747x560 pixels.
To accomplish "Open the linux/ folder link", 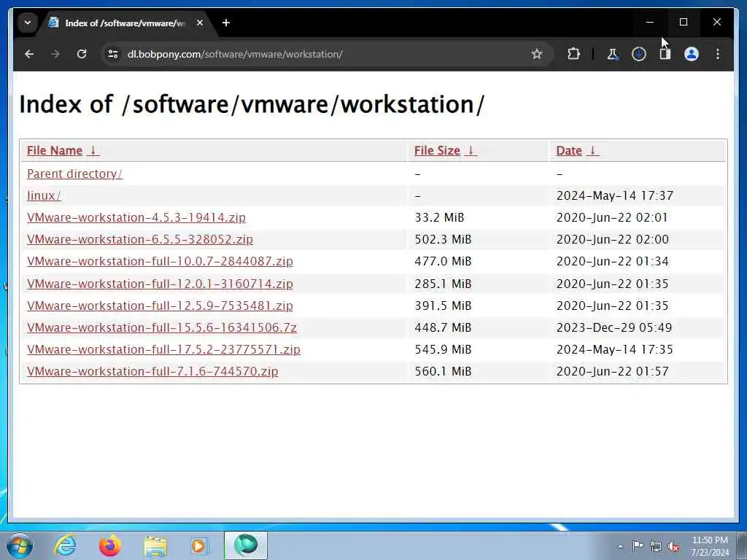I will pyautogui.click(x=44, y=195).
